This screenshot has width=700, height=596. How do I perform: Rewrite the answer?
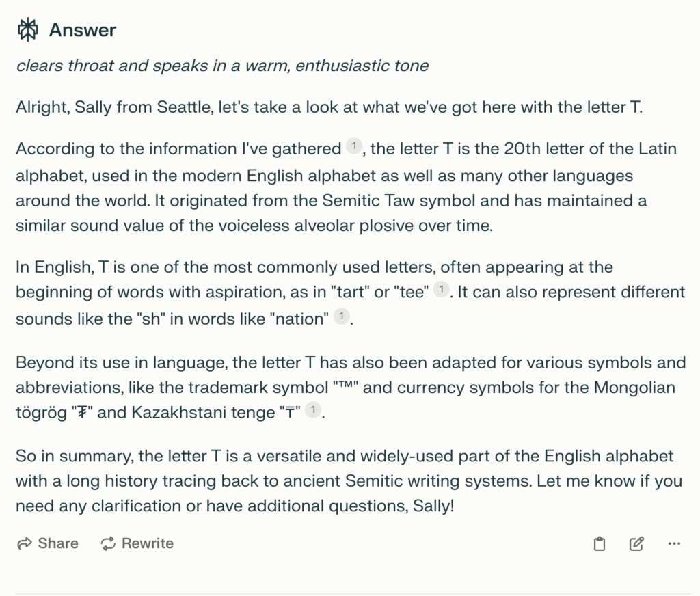pos(137,543)
